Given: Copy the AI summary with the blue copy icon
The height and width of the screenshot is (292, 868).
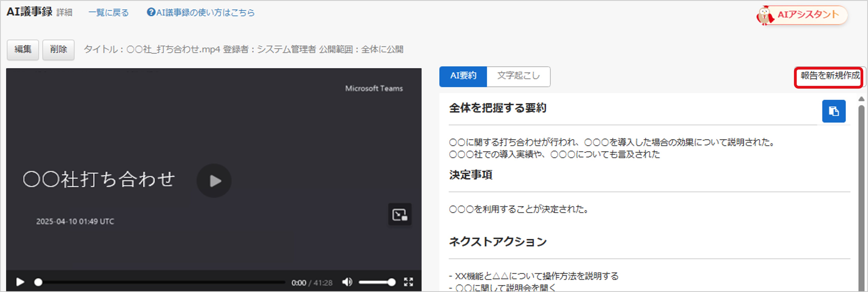Looking at the screenshot, I should coord(833,111).
